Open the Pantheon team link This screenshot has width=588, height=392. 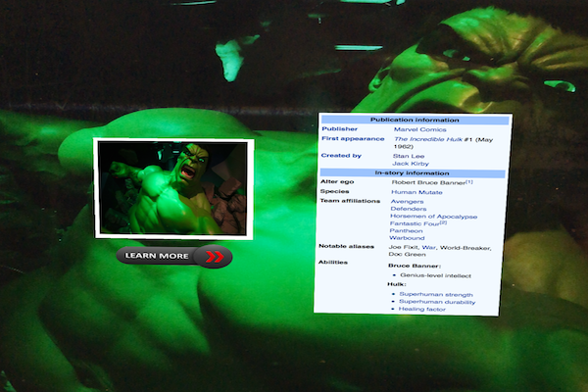[406, 230]
